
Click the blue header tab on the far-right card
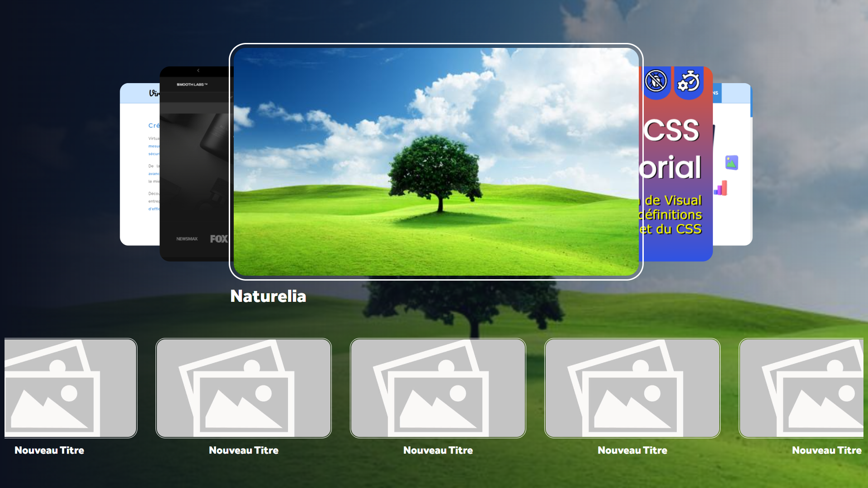(717, 93)
